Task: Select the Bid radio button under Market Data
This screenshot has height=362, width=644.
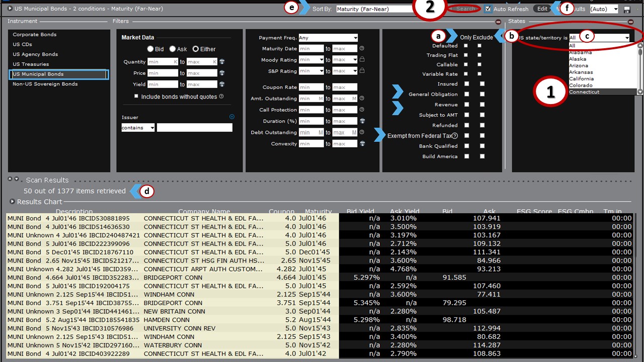Action: pos(151,48)
